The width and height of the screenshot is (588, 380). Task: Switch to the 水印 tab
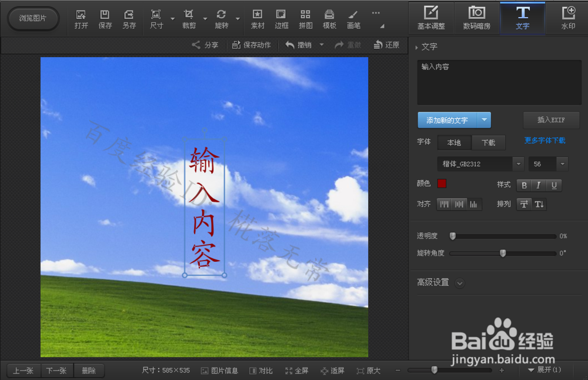point(568,18)
